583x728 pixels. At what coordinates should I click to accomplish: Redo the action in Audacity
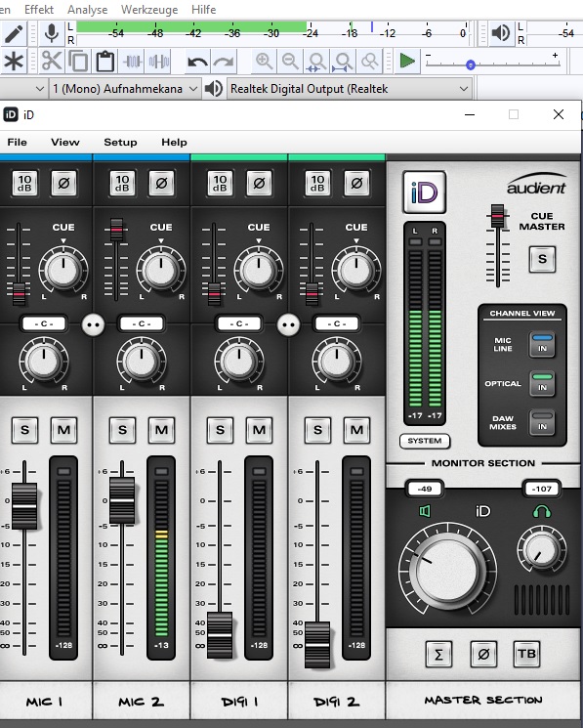[224, 61]
